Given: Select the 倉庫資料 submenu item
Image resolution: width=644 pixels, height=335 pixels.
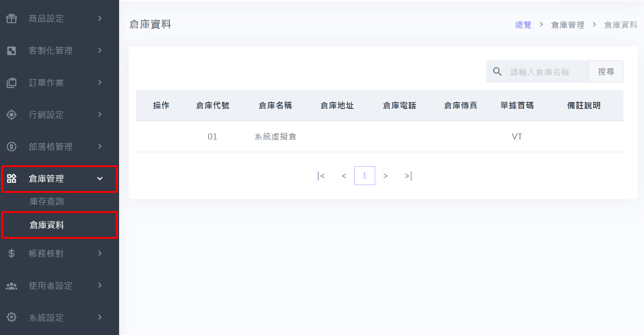Looking at the screenshot, I should (47, 225).
